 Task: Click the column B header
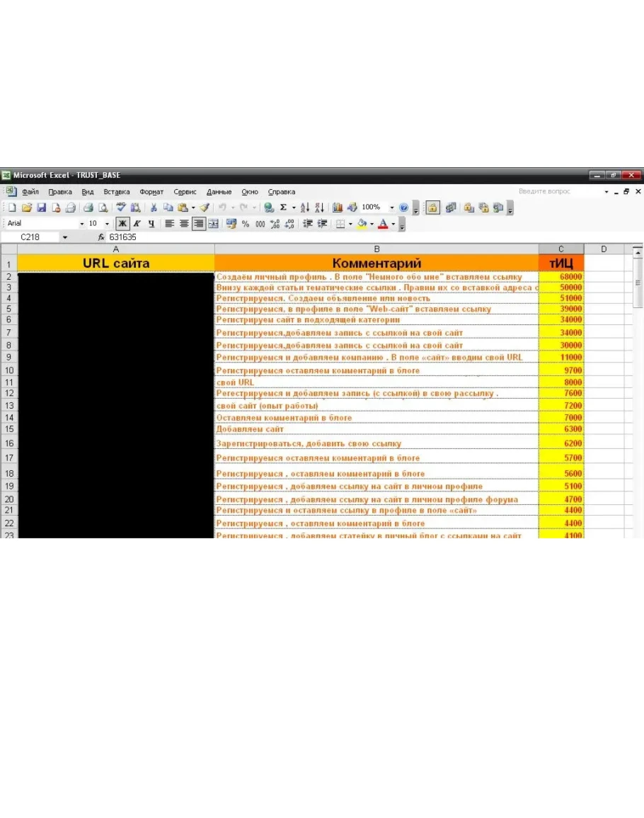tap(376, 249)
